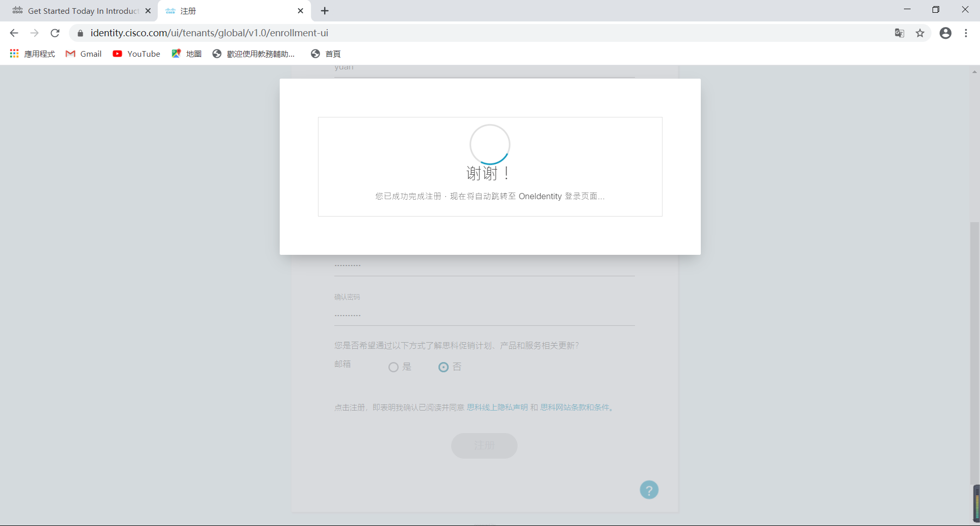Close the 注册 tab

301,11
